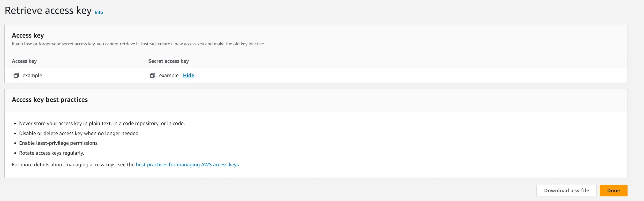Viewport: 644px width, 201px height.
Task: Open best practices for managing AWS access keys
Action: coord(187,165)
